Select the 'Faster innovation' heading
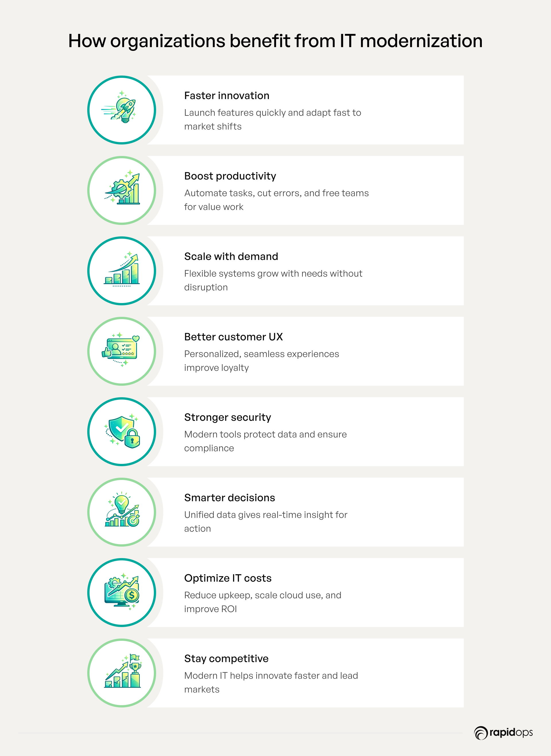 click(x=226, y=96)
